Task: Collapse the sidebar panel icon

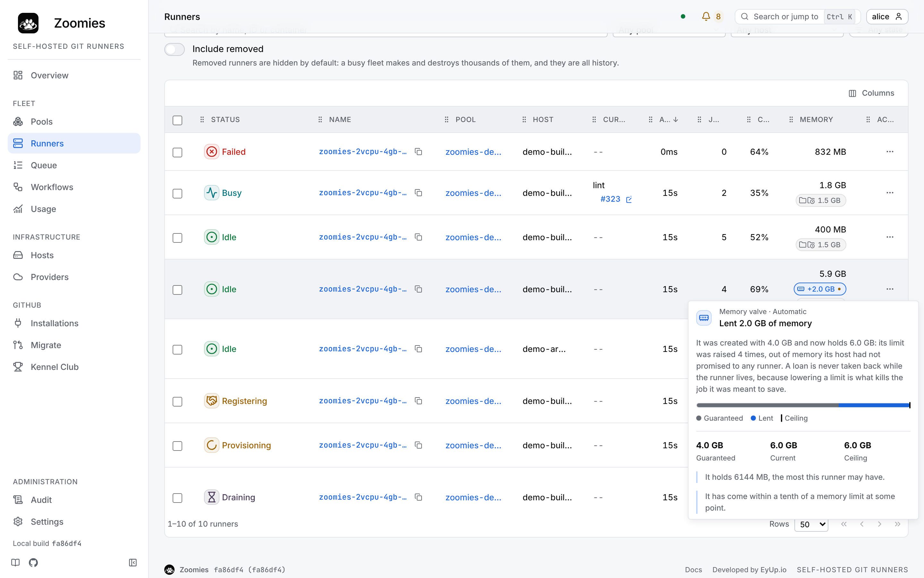Action: click(133, 562)
